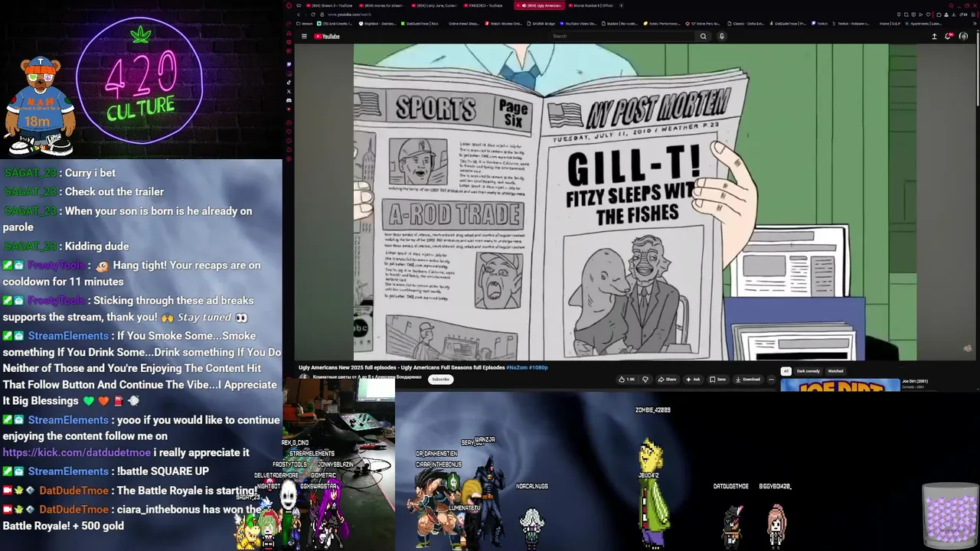Share the Ugly Americans video
This screenshot has width=980, height=551.
pyautogui.click(x=668, y=380)
